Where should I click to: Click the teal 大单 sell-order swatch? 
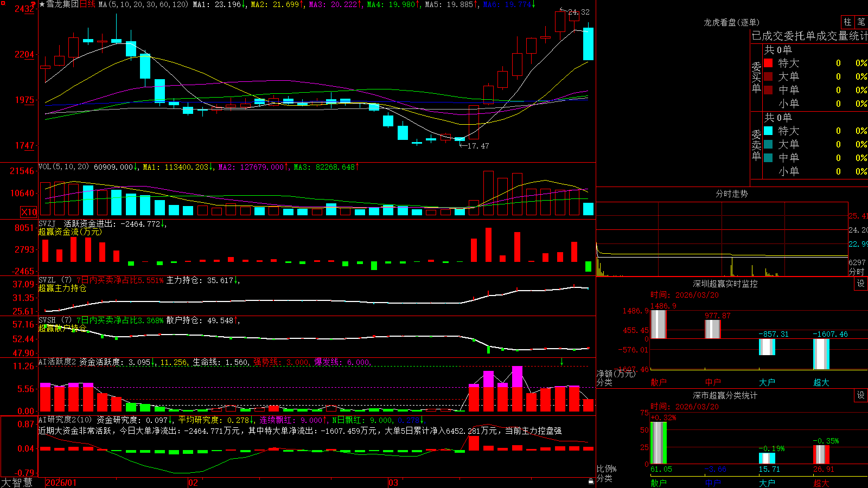click(x=768, y=144)
